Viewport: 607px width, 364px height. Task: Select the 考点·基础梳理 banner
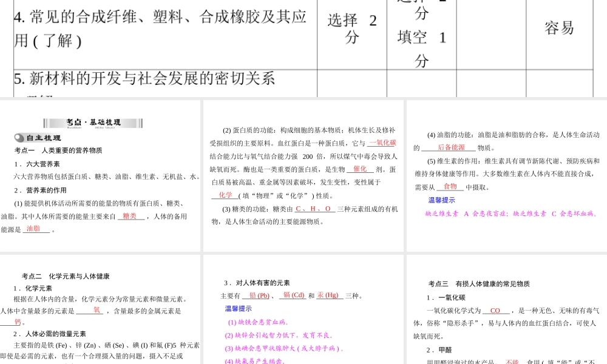click(93, 123)
